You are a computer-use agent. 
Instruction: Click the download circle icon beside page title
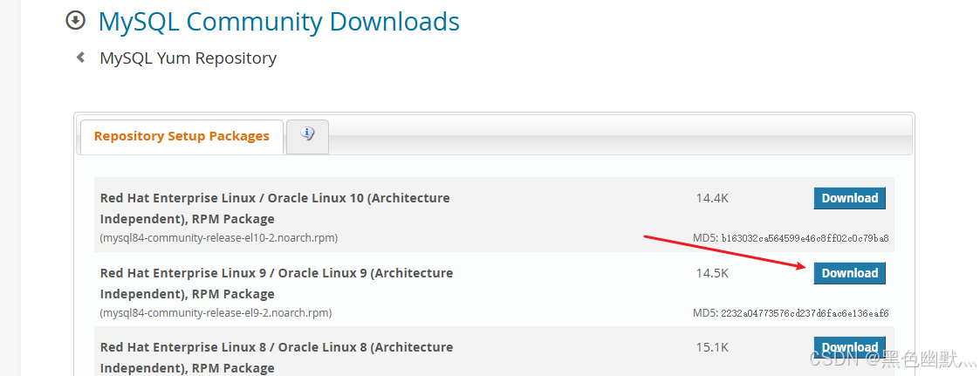76,21
